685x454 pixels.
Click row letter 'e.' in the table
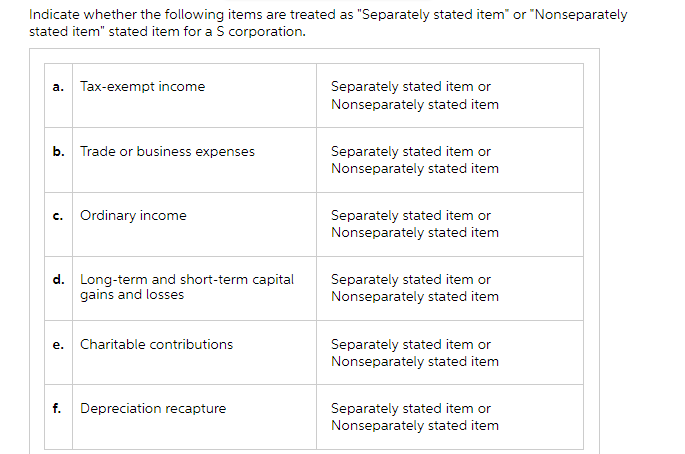coord(58,345)
